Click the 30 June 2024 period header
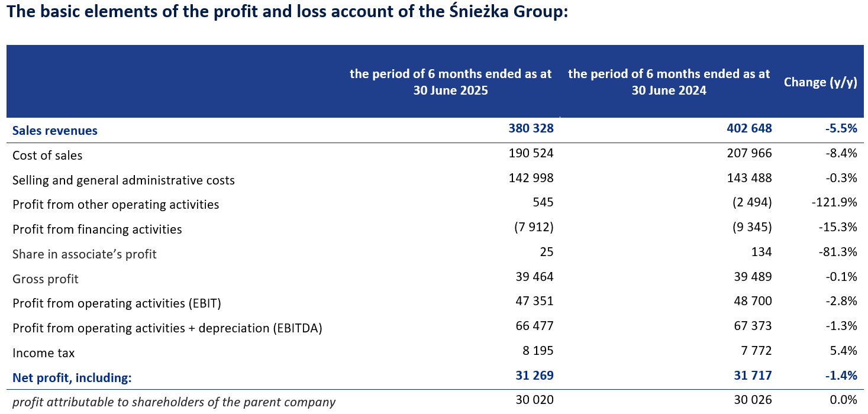 click(669, 82)
